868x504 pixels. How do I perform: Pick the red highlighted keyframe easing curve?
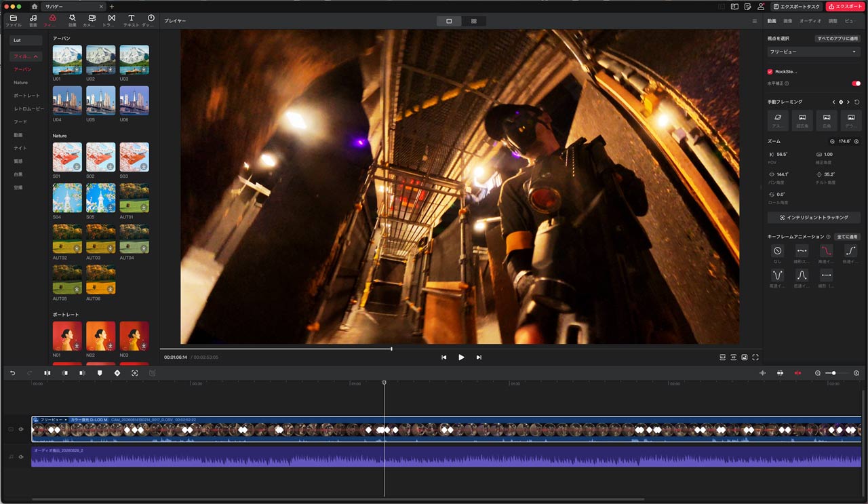pyautogui.click(x=827, y=254)
